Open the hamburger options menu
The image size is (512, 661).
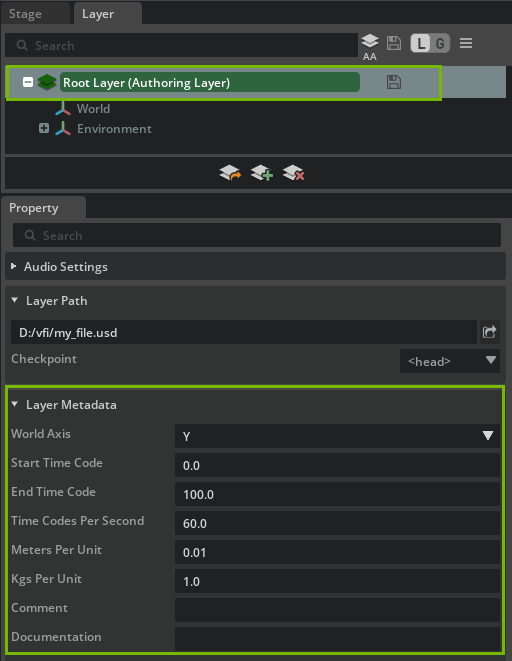[x=466, y=43]
